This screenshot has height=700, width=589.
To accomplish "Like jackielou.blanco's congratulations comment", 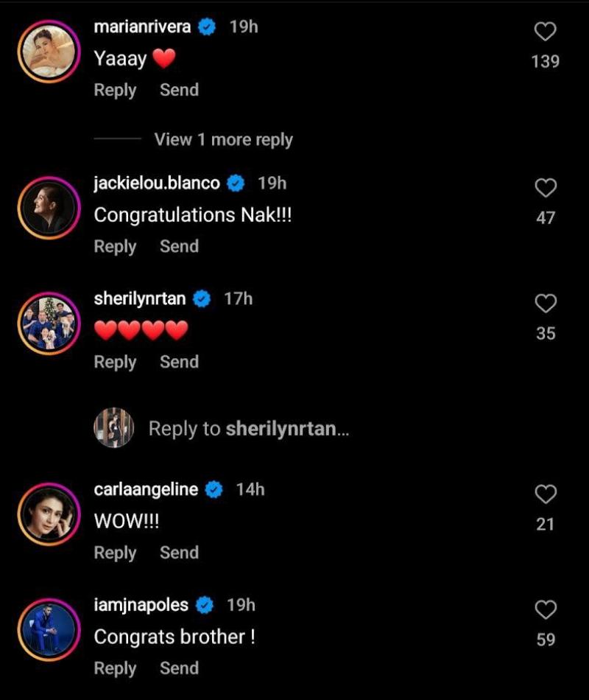I will coord(545,189).
